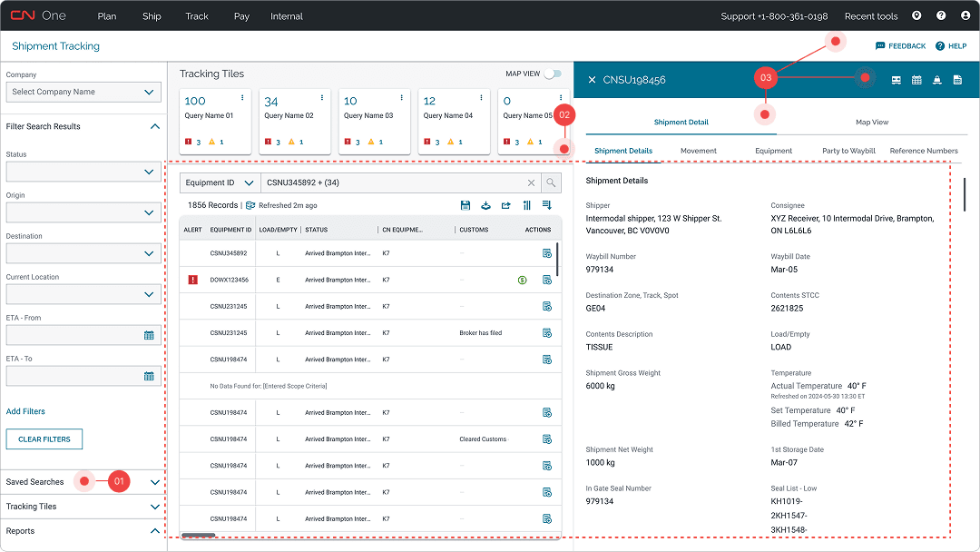Open the Equipment ID search type dropdown
The image size is (980, 552).
pyautogui.click(x=220, y=182)
